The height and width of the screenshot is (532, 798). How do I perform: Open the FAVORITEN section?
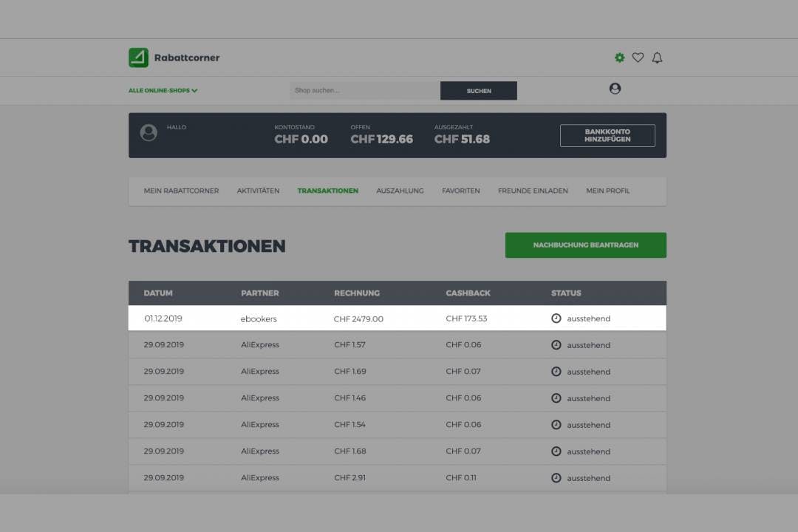[x=460, y=191]
